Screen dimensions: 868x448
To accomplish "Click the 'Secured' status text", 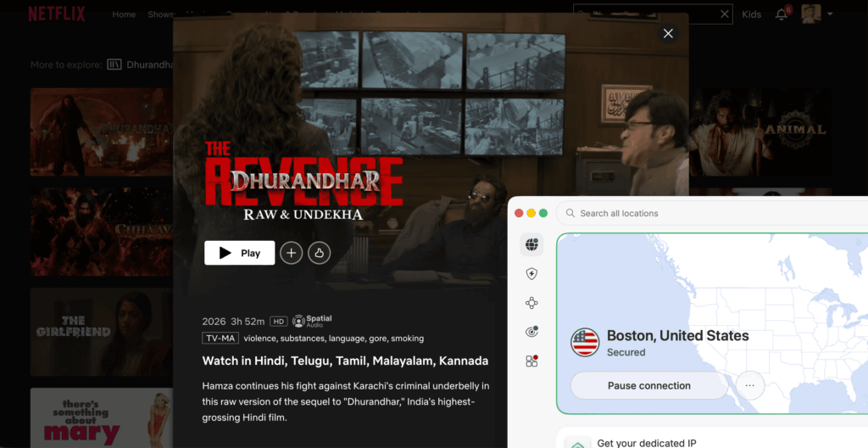I will click(x=626, y=352).
